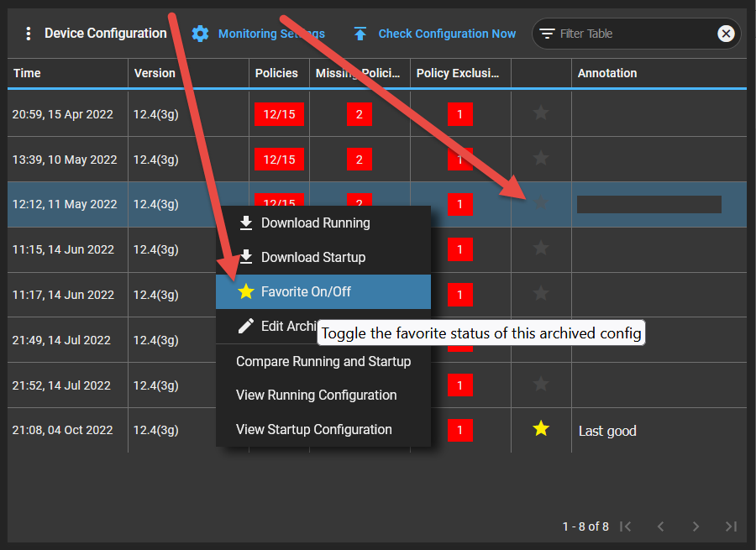Sort the table by the Time column header
Viewport: 756px width, 550px height.
pyautogui.click(x=27, y=73)
